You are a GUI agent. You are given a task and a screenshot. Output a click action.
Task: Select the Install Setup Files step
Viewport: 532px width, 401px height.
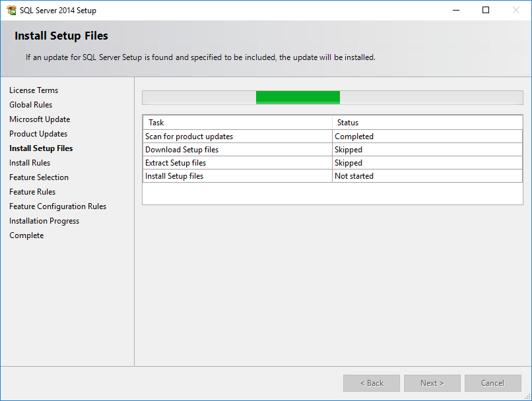41,148
